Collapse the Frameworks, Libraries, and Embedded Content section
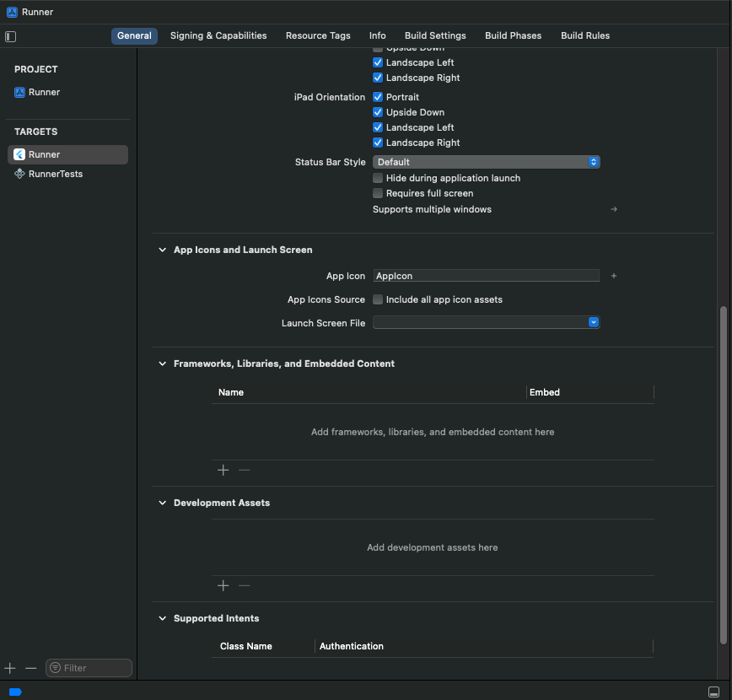 point(162,363)
